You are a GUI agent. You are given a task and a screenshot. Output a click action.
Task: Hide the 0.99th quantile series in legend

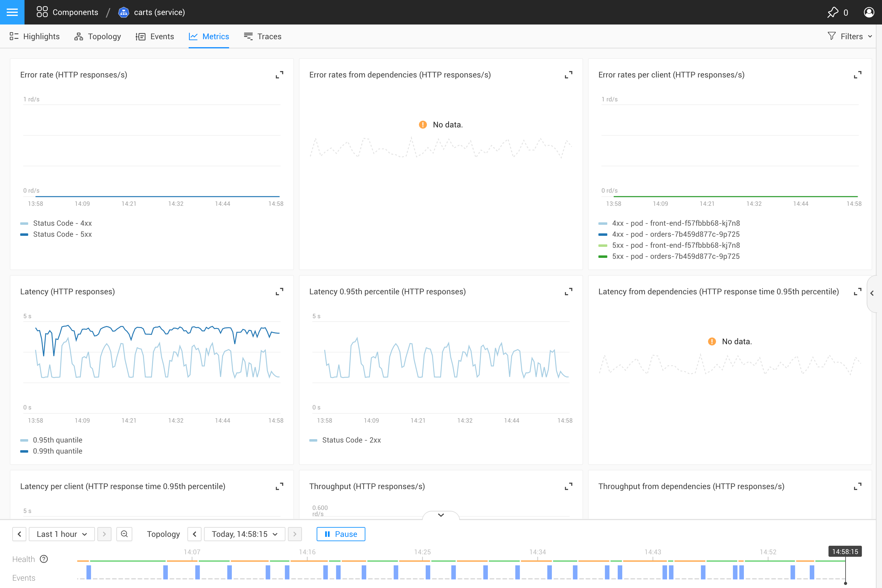[x=58, y=451]
